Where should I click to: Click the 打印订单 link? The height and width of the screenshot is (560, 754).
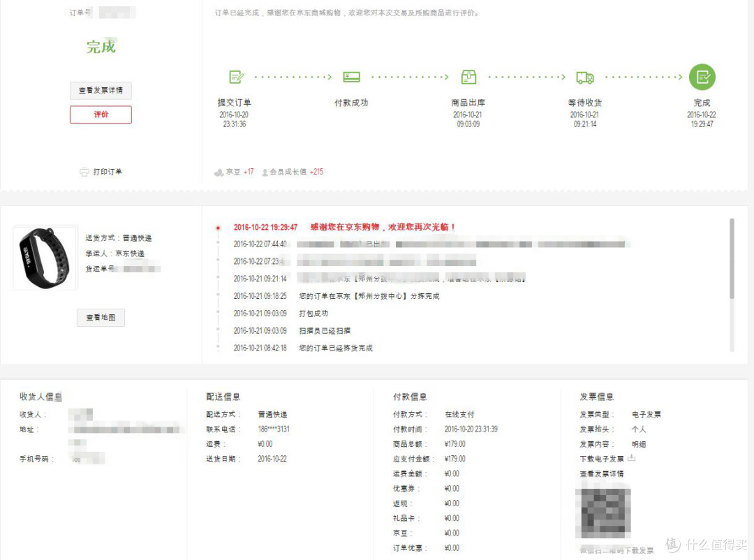108,172
